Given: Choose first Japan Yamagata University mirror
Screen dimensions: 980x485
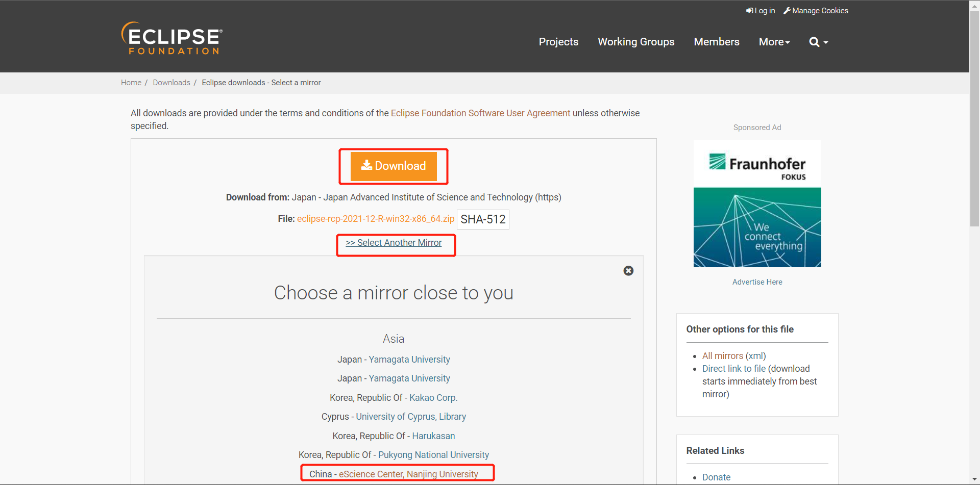Looking at the screenshot, I should pyautogui.click(x=409, y=360).
